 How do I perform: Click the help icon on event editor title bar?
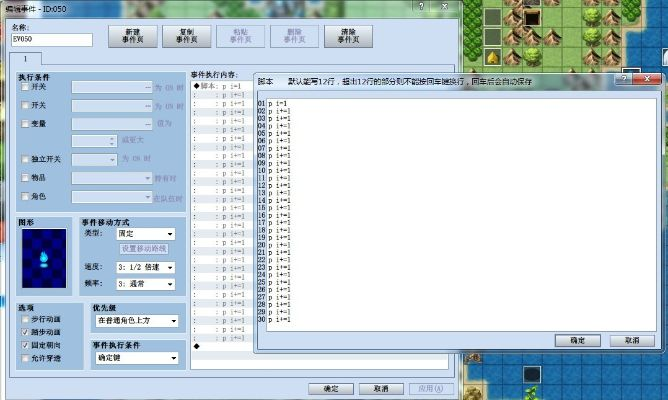tap(419, 6)
